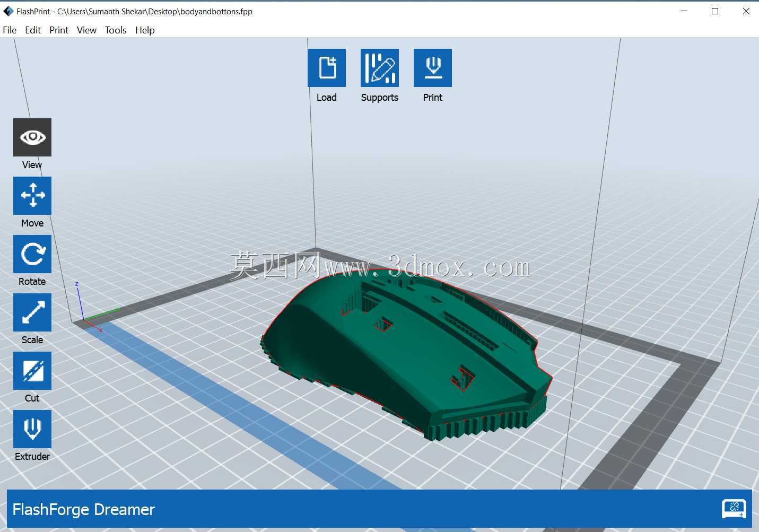759x532 pixels.
Task: Open the Help menu
Action: [145, 30]
